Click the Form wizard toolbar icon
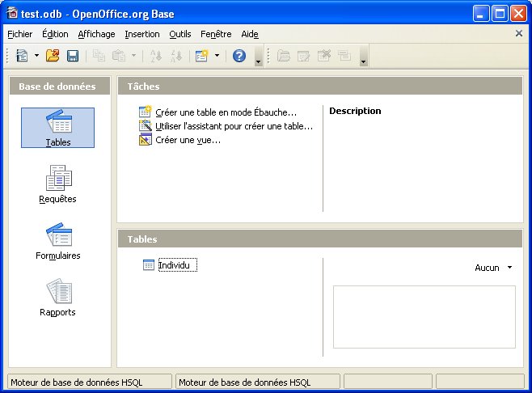This screenshot has height=393, width=532. point(201,55)
